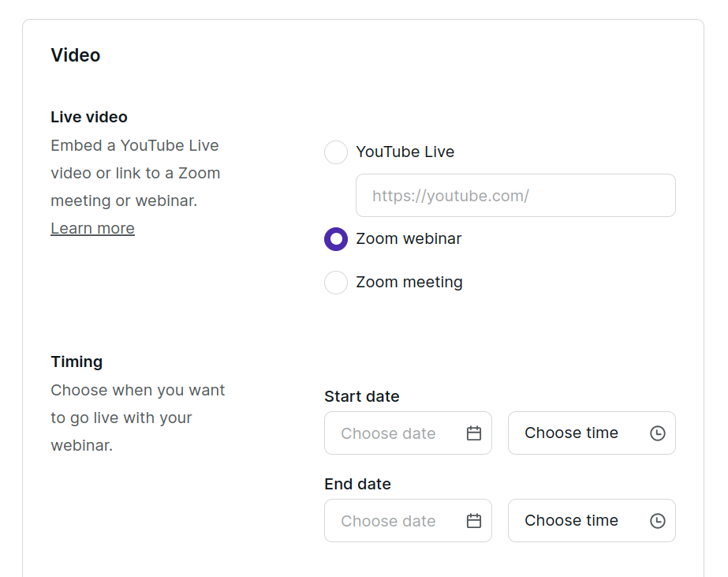Click the End date label

(x=357, y=484)
